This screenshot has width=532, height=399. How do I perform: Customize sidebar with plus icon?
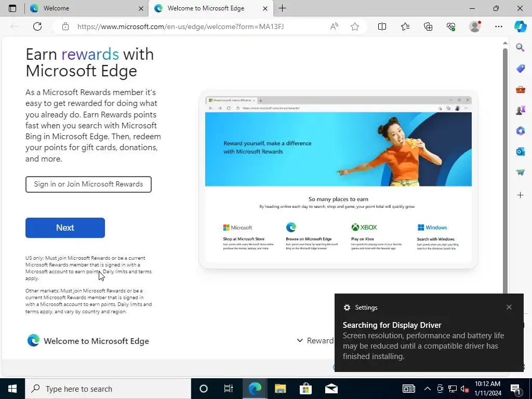521,195
